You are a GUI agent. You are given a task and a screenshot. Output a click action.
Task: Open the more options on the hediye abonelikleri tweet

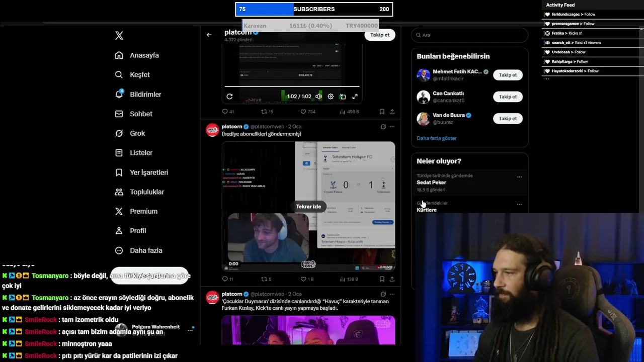(x=392, y=127)
